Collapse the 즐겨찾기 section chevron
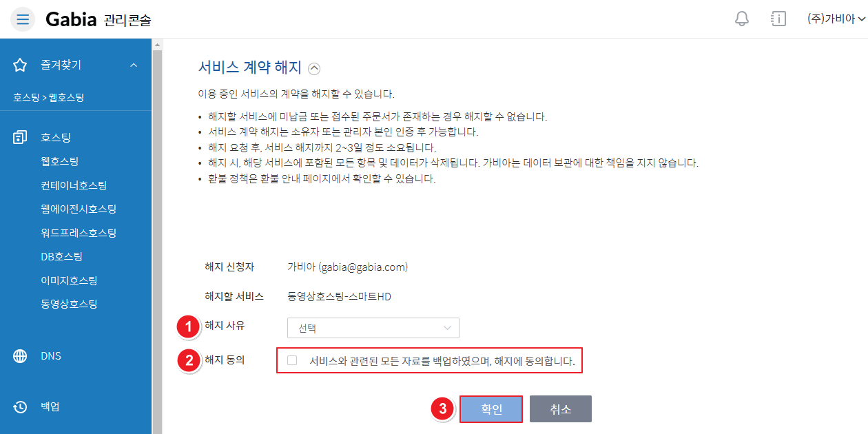The width and height of the screenshot is (868, 434). tap(134, 65)
